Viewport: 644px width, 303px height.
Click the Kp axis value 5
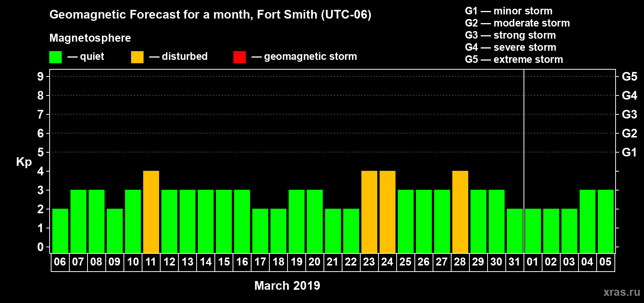pos(41,152)
